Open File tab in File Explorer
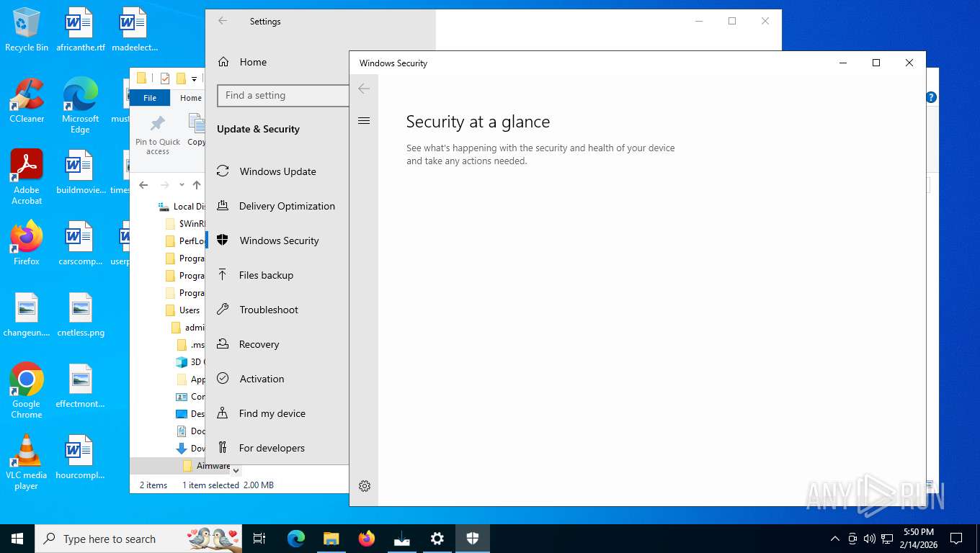 tap(150, 98)
